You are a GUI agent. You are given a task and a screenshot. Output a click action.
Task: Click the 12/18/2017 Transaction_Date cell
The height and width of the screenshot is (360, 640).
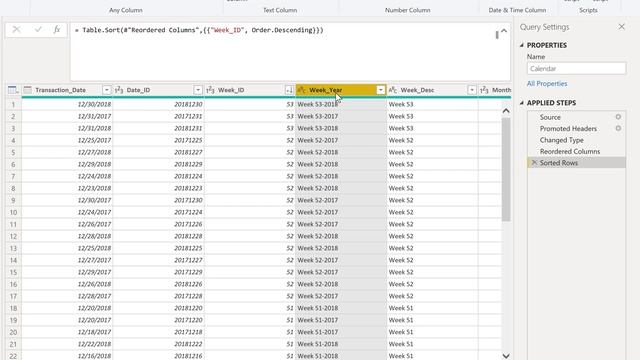tap(67, 332)
